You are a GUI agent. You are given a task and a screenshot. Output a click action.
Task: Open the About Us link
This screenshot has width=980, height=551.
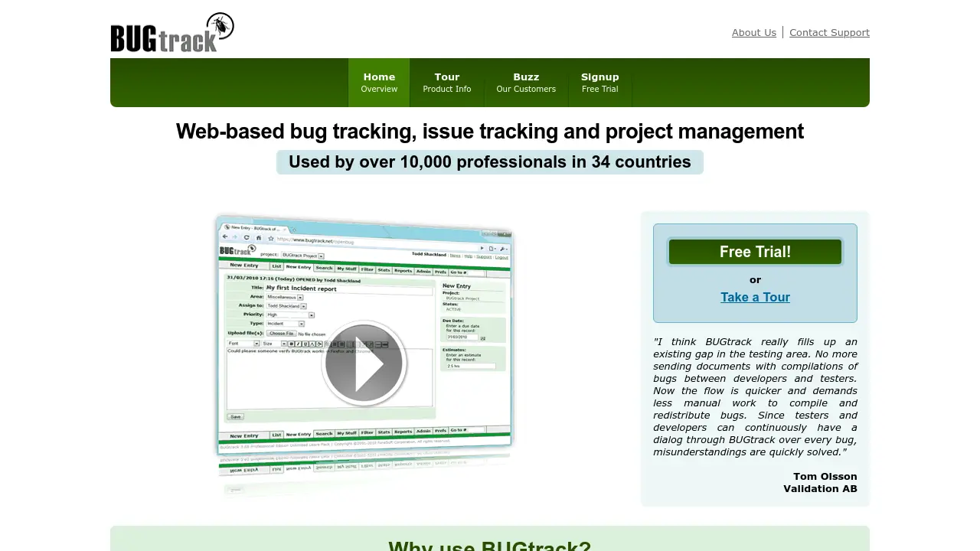tap(754, 32)
